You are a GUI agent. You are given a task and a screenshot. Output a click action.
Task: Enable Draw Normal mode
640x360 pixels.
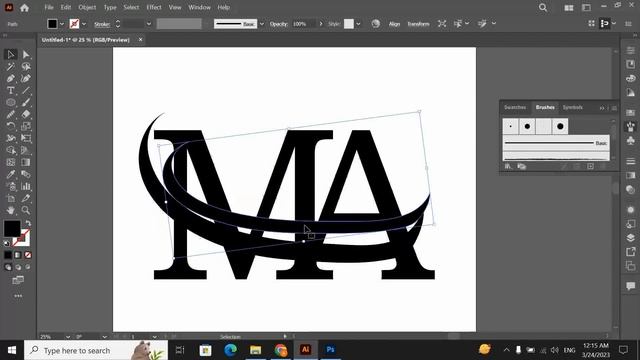click(8, 267)
